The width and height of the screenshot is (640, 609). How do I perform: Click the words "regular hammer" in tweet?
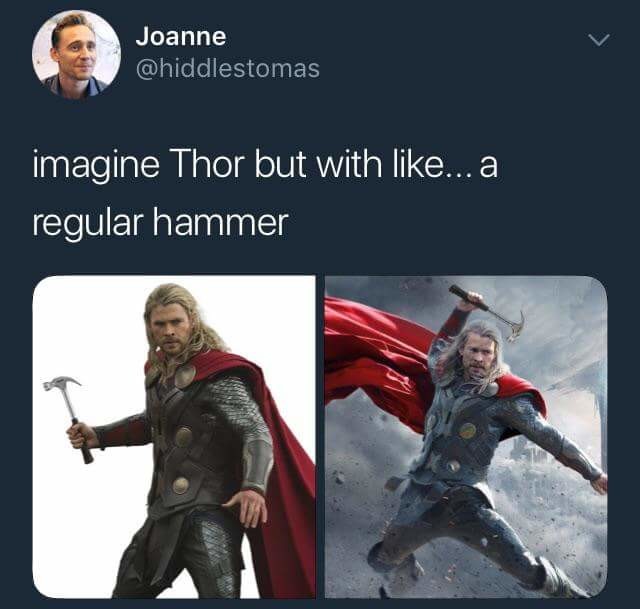pyautogui.click(x=160, y=222)
